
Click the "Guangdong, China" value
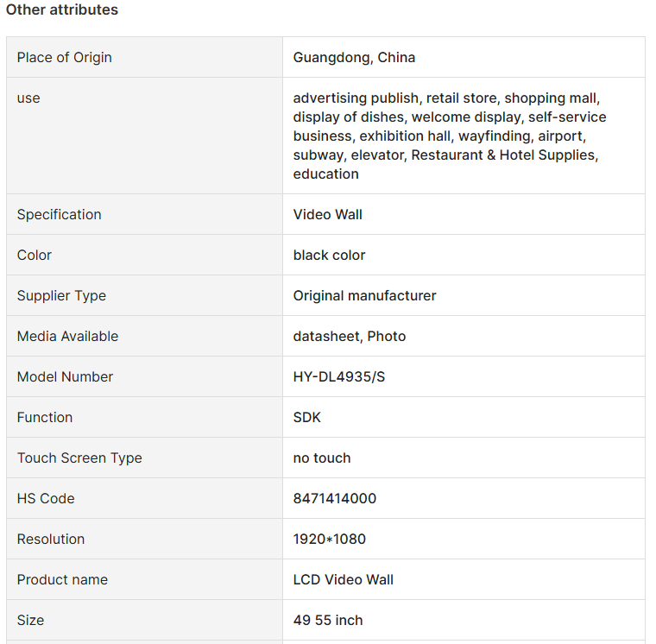point(354,58)
